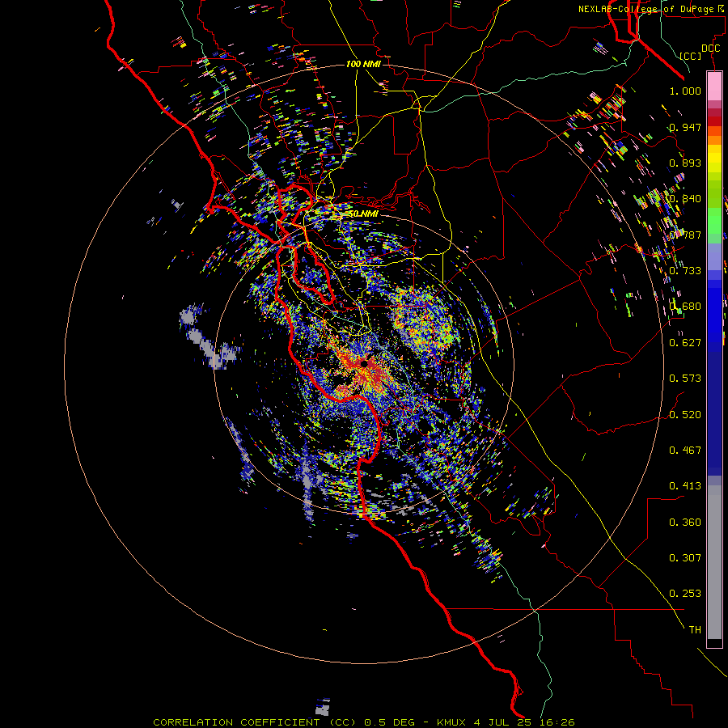728x728 pixels.
Task: Select the pink top segment of color bar
Action: tap(714, 87)
